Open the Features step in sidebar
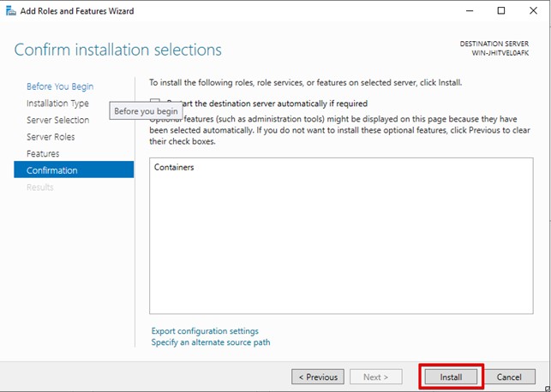 (x=43, y=154)
